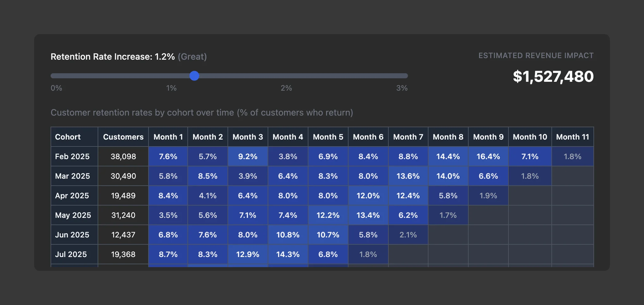Select the Customers column header
This screenshot has height=305, width=644.
pos(123,137)
